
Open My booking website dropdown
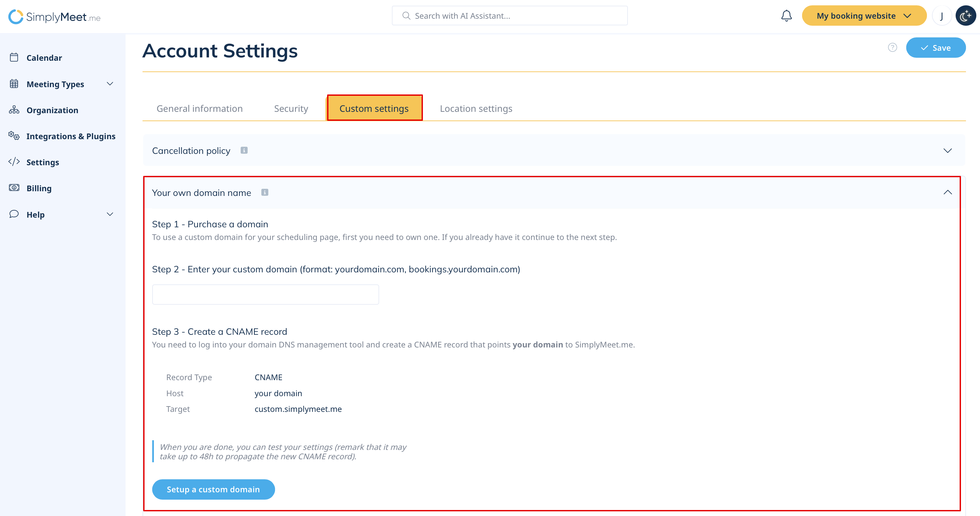tap(864, 16)
